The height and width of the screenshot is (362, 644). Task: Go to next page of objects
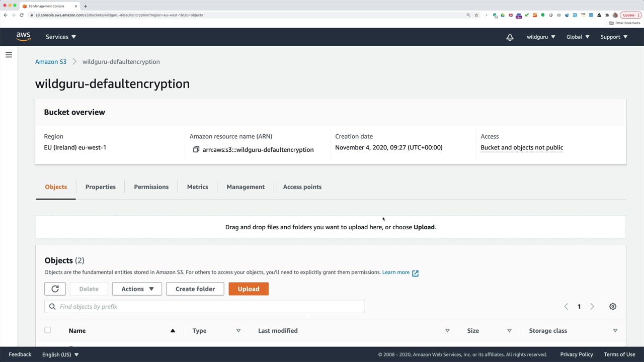pyautogui.click(x=592, y=307)
